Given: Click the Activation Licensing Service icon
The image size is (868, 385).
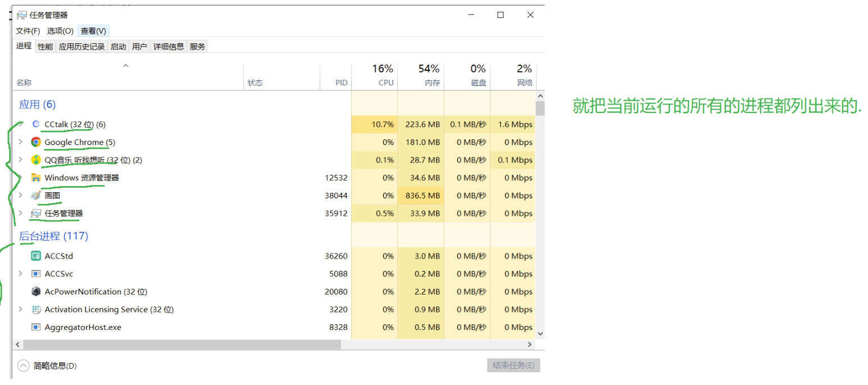Looking at the screenshot, I should [x=36, y=310].
